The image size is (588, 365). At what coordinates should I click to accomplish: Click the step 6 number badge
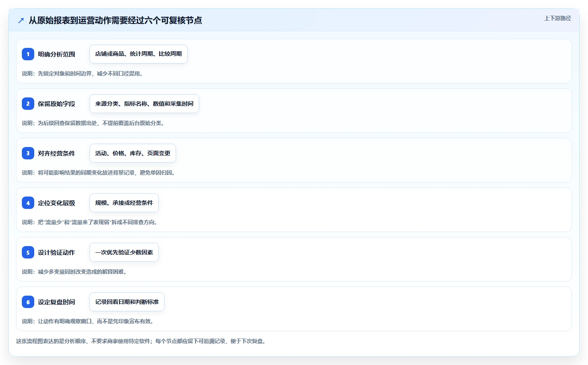click(x=28, y=302)
